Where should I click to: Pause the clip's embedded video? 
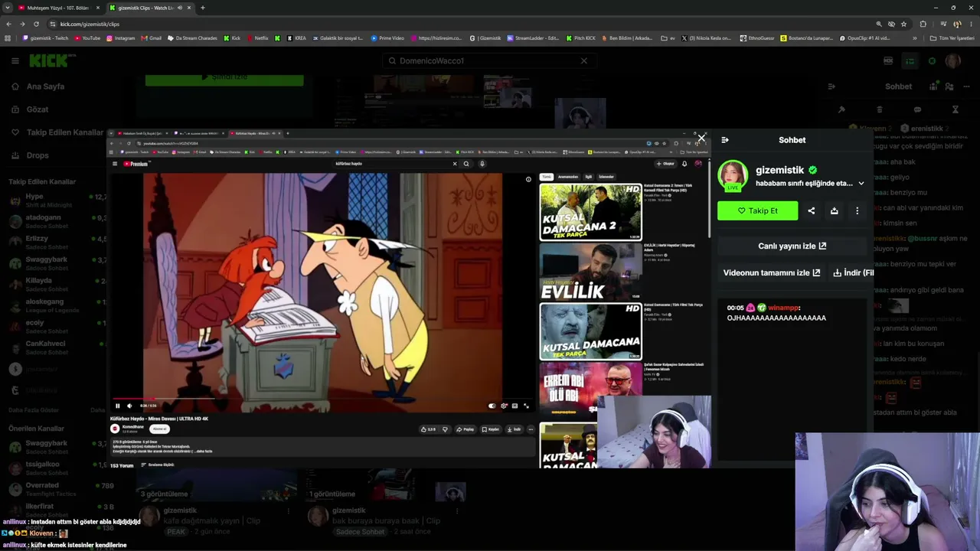[x=117, y=406]
